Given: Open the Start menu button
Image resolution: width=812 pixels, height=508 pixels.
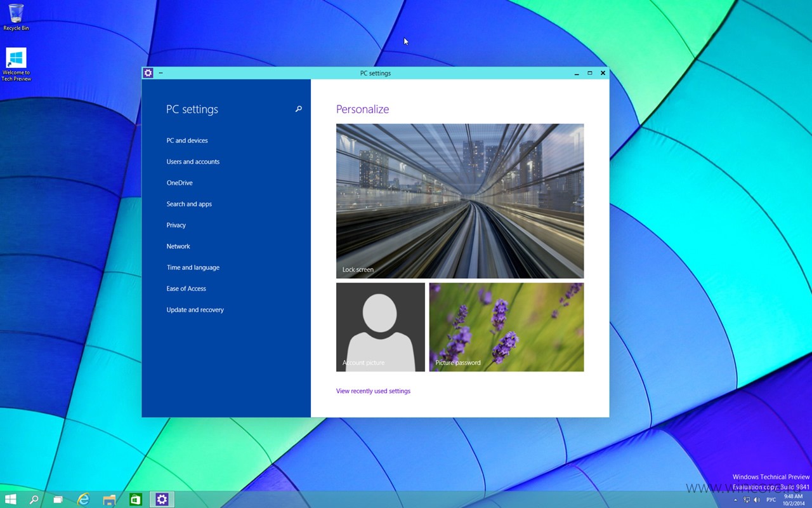Looking at the screenshot, I should coord(10,500).
